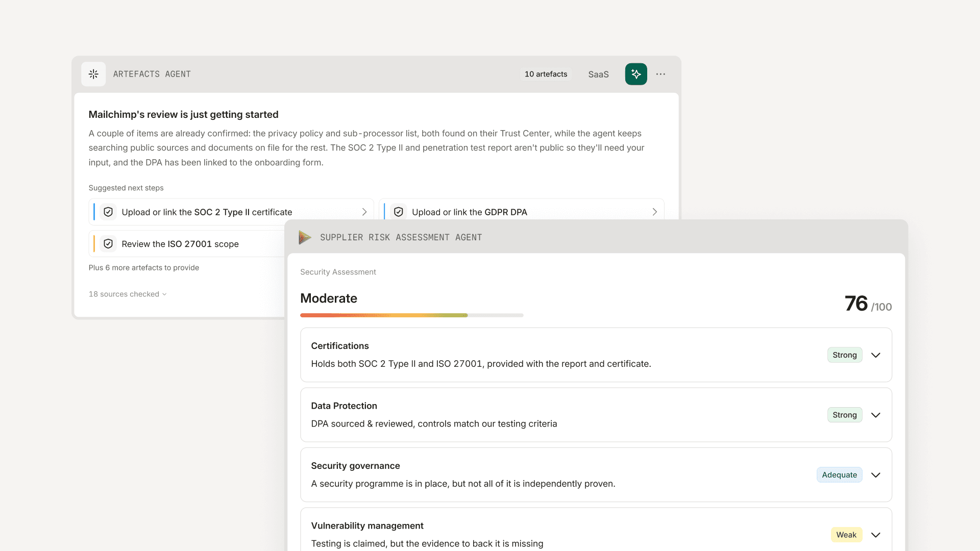
Task: Click the green sparkle AI button
Action: [x=636, y=74]
